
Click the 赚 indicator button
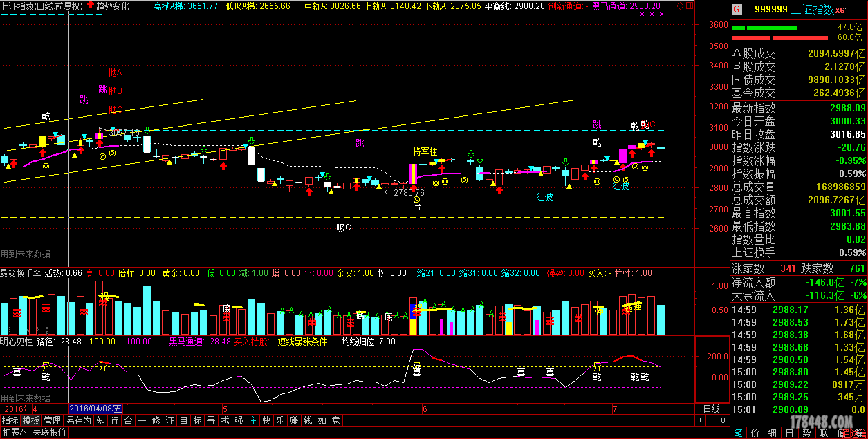[x=295, y=420]
